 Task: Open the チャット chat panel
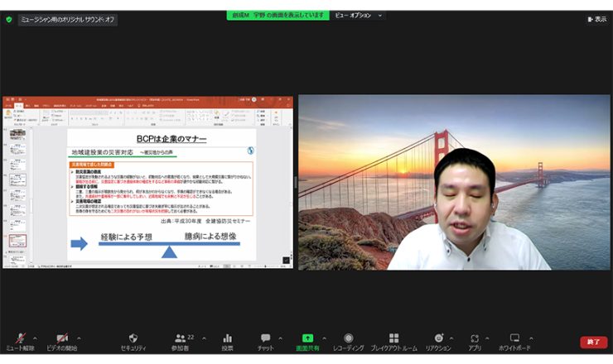click(266, 340)
